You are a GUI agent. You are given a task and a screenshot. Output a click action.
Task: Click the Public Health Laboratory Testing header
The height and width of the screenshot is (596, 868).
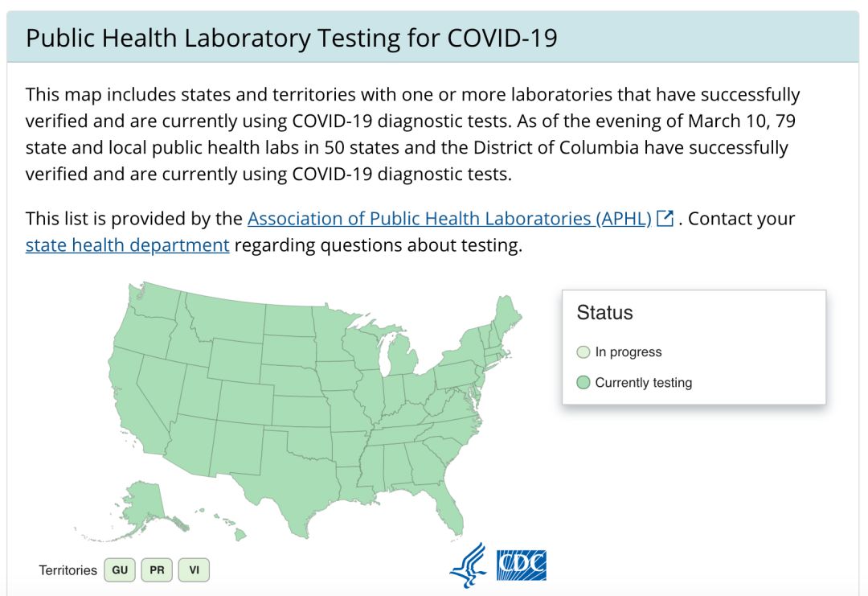pos(291,38)
